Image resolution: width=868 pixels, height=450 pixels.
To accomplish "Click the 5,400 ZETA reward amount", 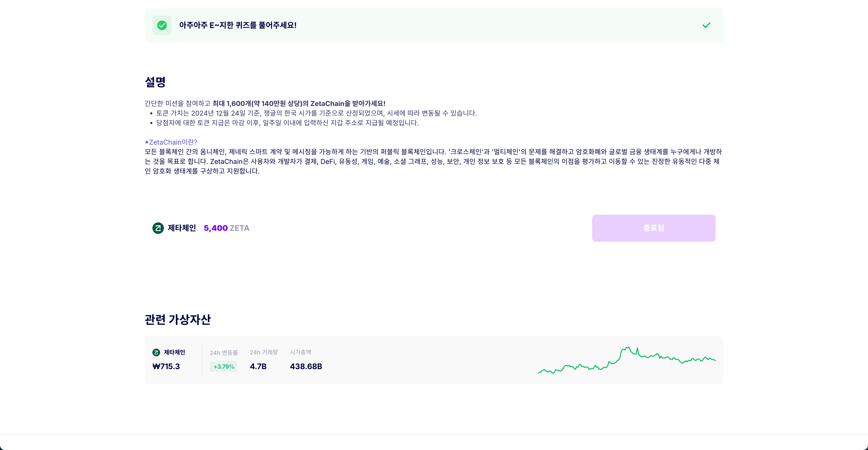I will [226, 228].
